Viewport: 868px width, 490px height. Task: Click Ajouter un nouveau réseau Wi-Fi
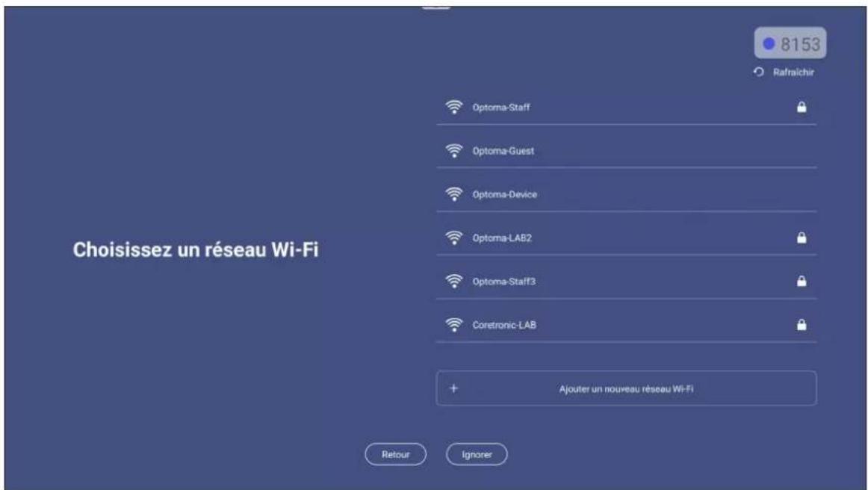(x=626, y=388)
